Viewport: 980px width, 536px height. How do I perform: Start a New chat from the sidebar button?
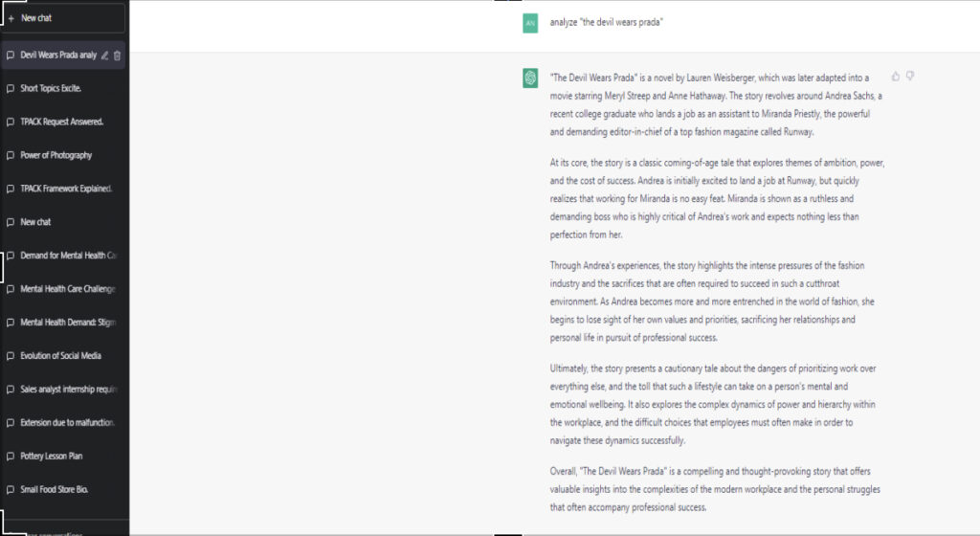63,18
